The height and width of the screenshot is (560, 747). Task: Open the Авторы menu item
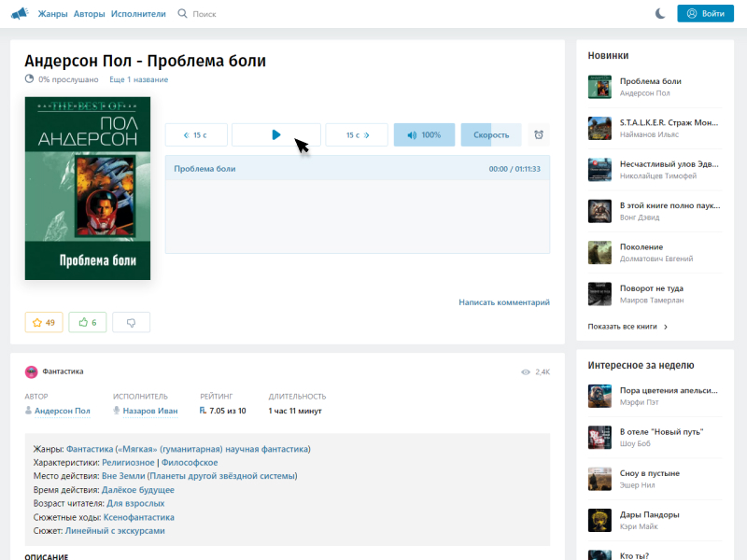pyautogui.click(x=89, y=14)
